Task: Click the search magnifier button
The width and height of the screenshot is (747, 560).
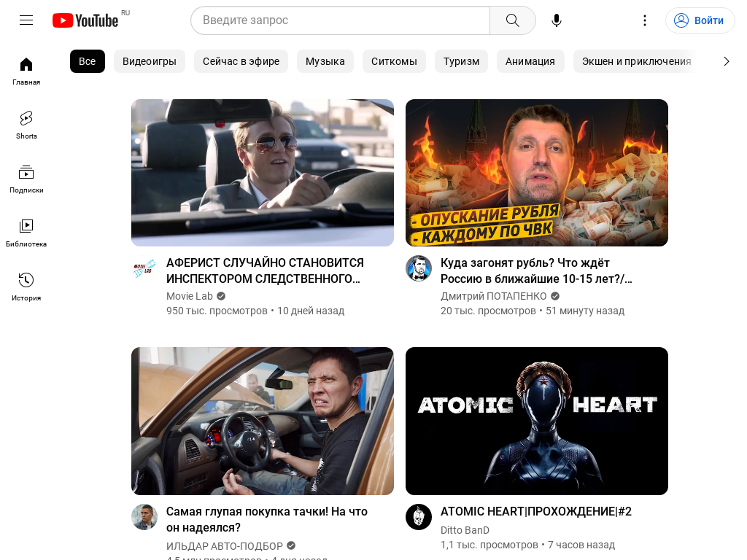Action: 513,20
